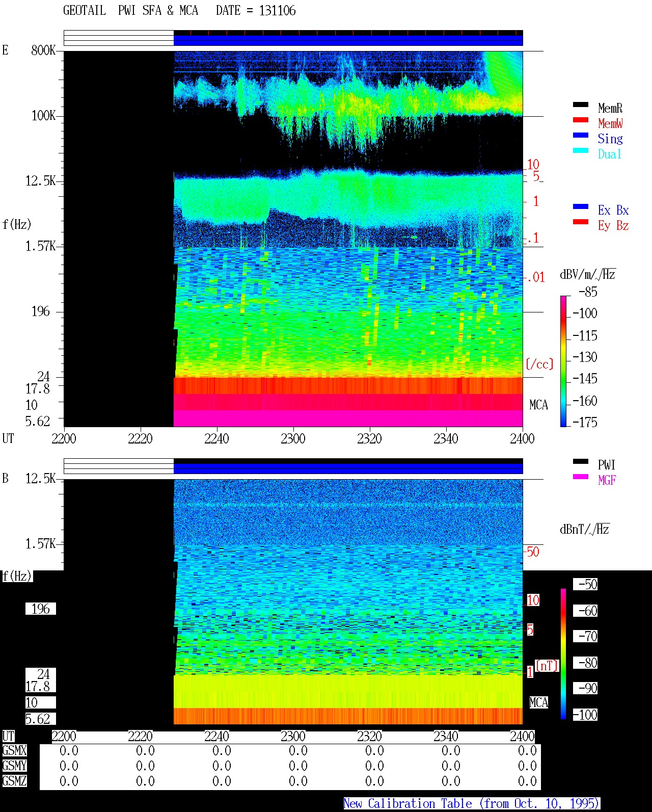Image resolution: width=652 pixels, height=812 pixels.
Task: Click the red MemW legend swatch
Action: [580, 120]
